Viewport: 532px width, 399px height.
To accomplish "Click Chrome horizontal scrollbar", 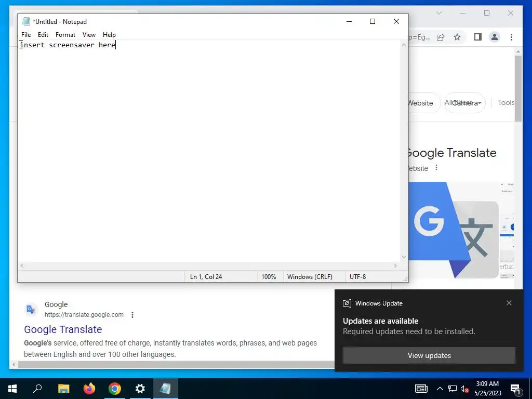I will (x=177, y=365).
